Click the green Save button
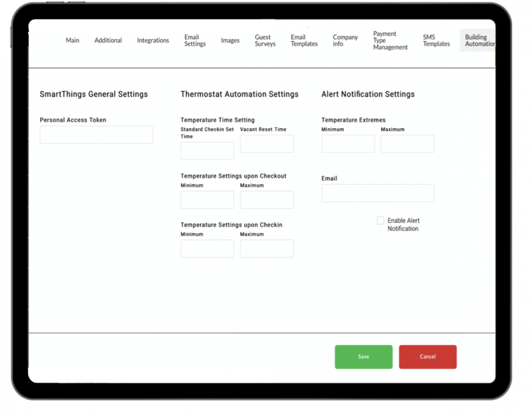 (x=364, y=357)
